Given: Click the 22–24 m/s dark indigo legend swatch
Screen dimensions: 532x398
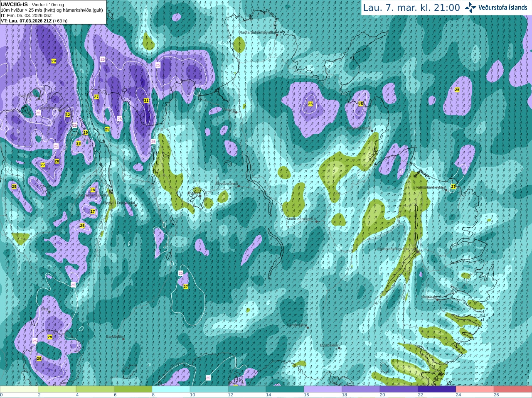Looking at the screenshot, I should coord(437,389).
